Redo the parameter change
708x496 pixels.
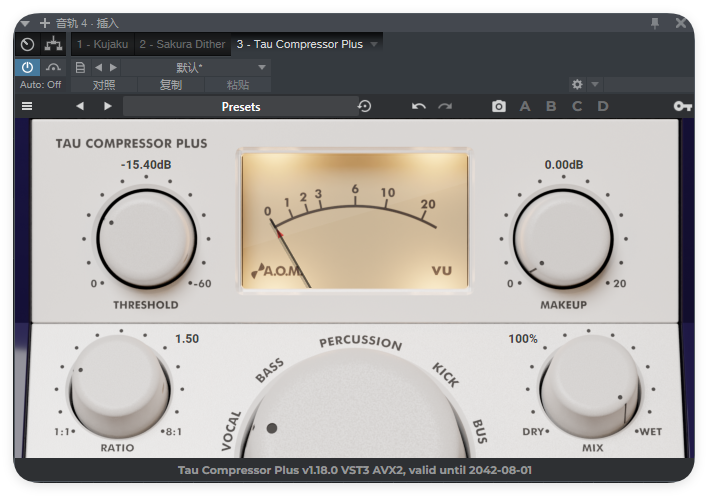point(445,107)
